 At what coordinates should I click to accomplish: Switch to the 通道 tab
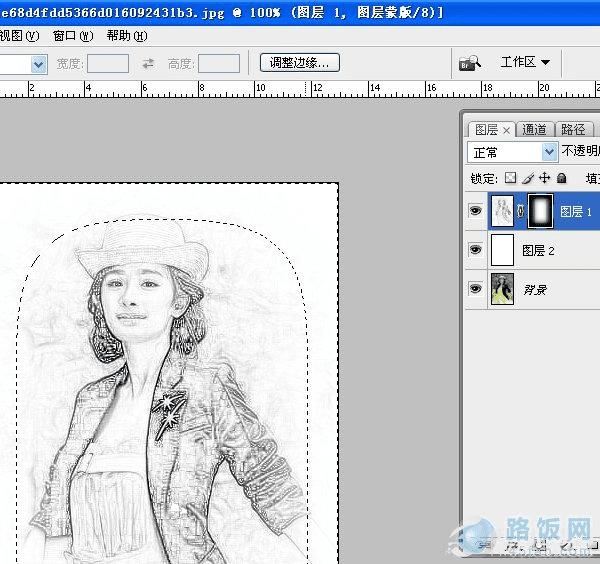[x=535, y=130]
